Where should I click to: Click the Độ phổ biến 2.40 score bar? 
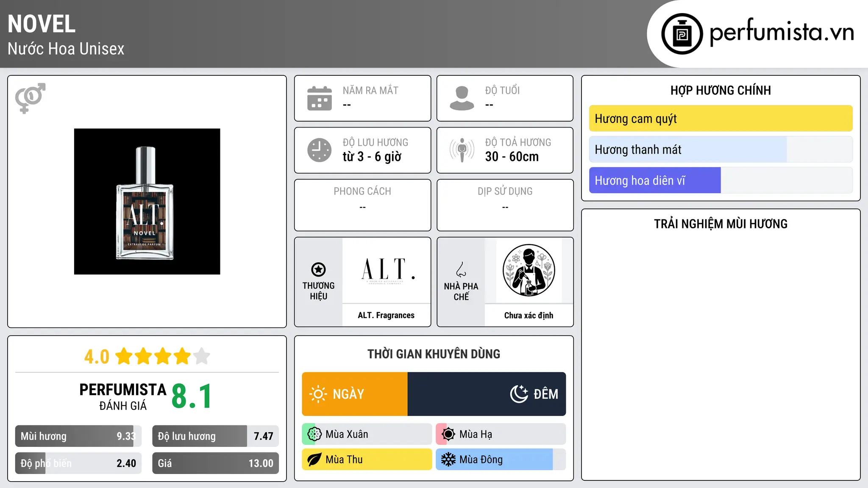tap(78, 463)
